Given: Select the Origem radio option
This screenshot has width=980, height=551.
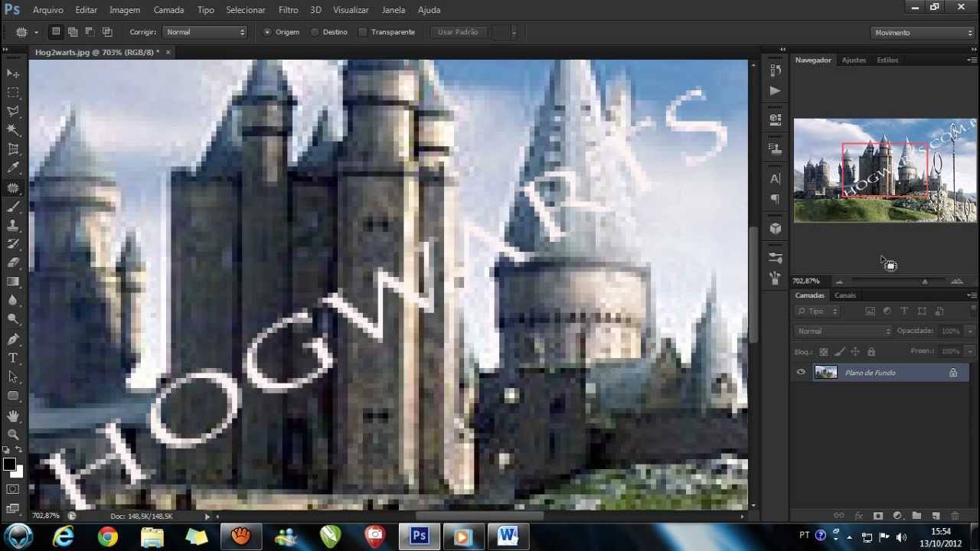Looking at the screenshot, I should 267,32.
